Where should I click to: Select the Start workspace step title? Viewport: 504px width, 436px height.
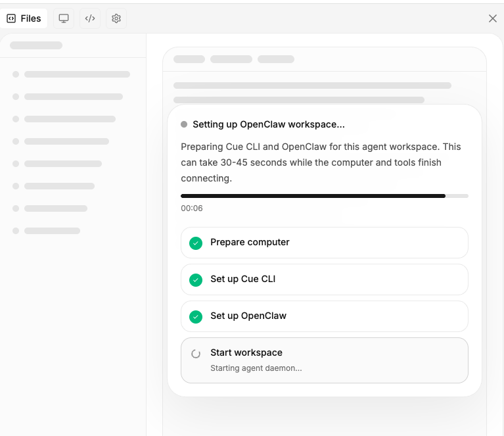(x=246, y=352)
